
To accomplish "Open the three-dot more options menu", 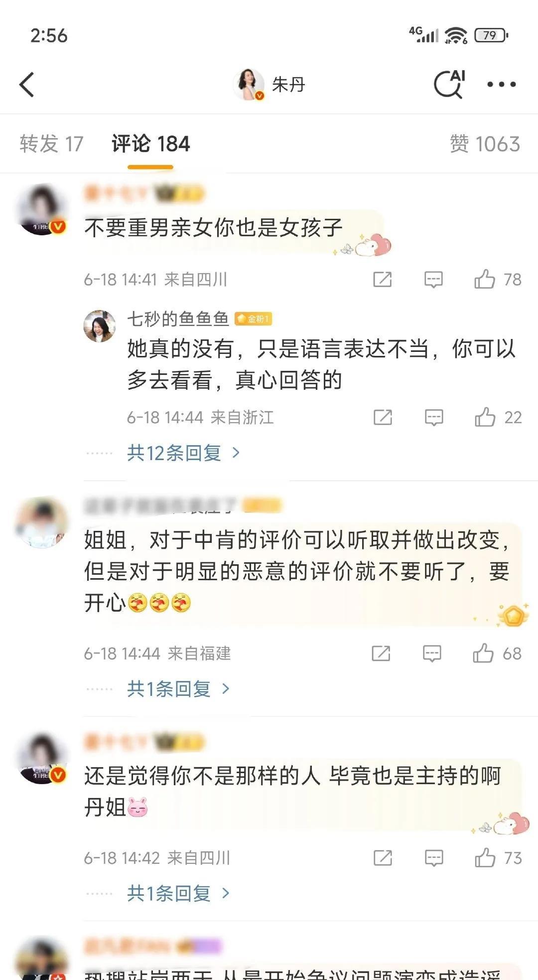I will (x=501, y=84).
